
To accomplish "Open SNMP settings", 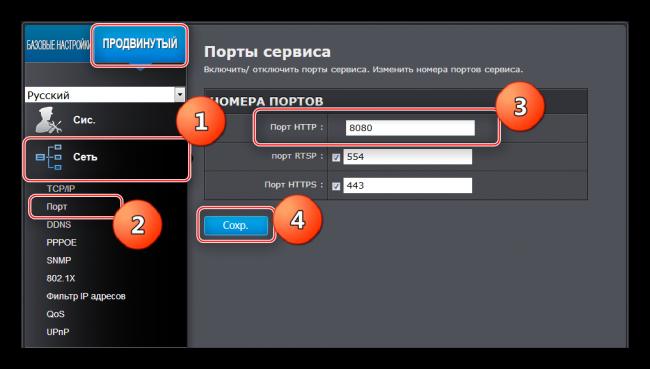I will point(58,260).
